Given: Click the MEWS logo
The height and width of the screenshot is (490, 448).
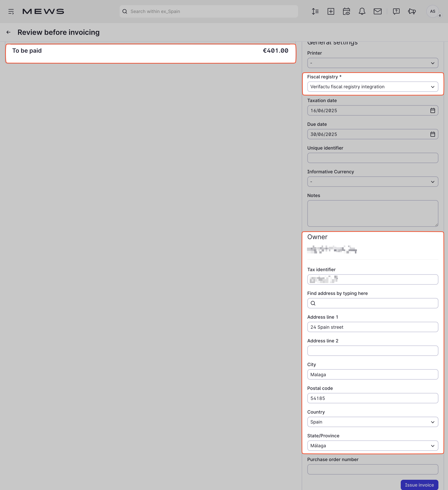Looking at the screenshot, I should (x=43, y=11).
